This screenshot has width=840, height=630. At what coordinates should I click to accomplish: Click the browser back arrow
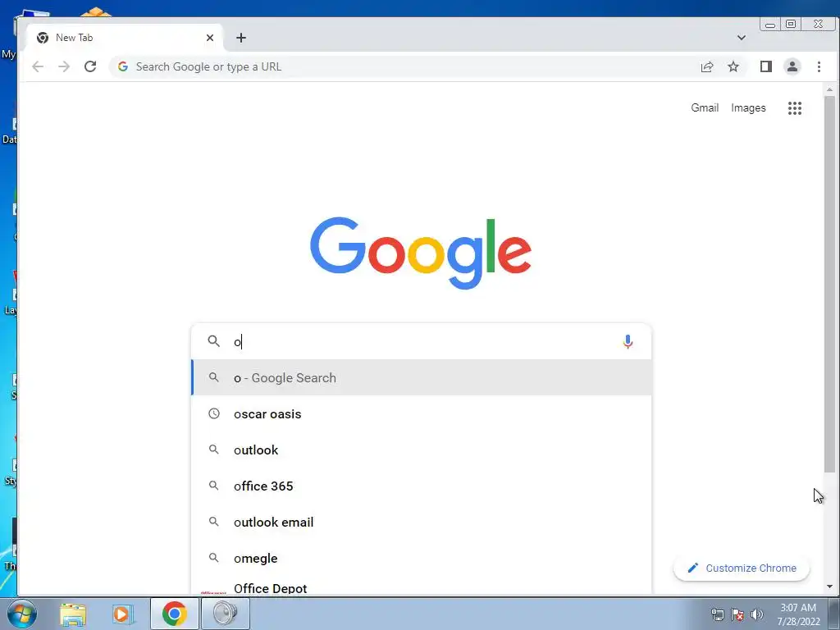[38, 66]
